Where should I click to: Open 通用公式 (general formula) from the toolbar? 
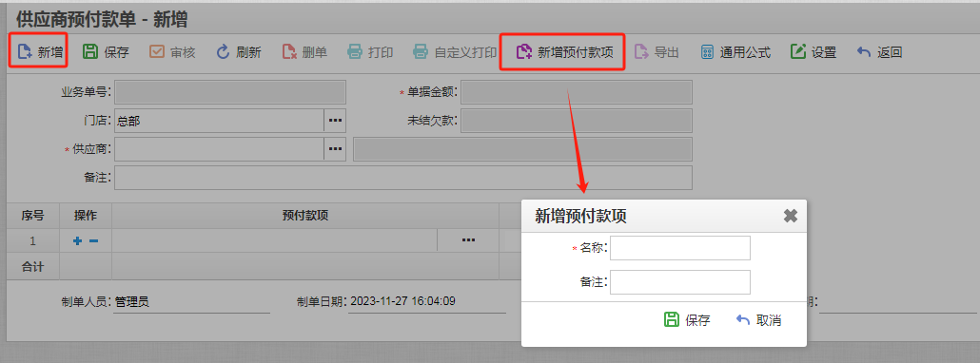pos(735,52)
